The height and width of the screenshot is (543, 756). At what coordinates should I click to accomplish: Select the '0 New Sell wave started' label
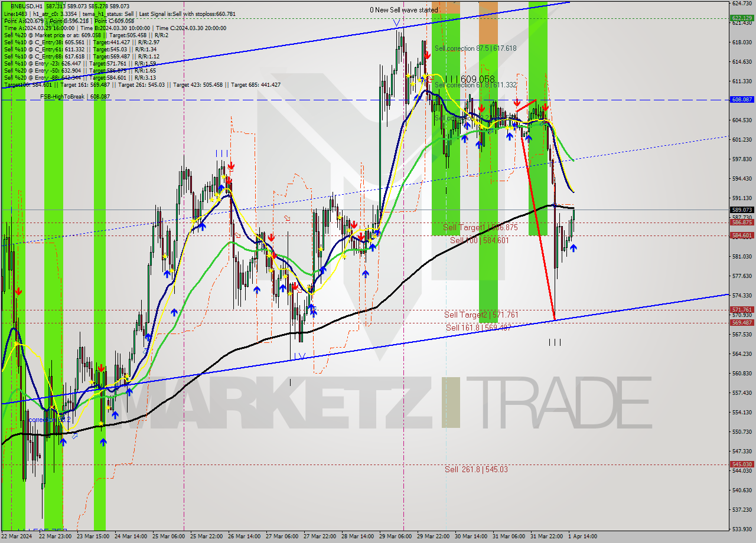click(x=404, y=10)
